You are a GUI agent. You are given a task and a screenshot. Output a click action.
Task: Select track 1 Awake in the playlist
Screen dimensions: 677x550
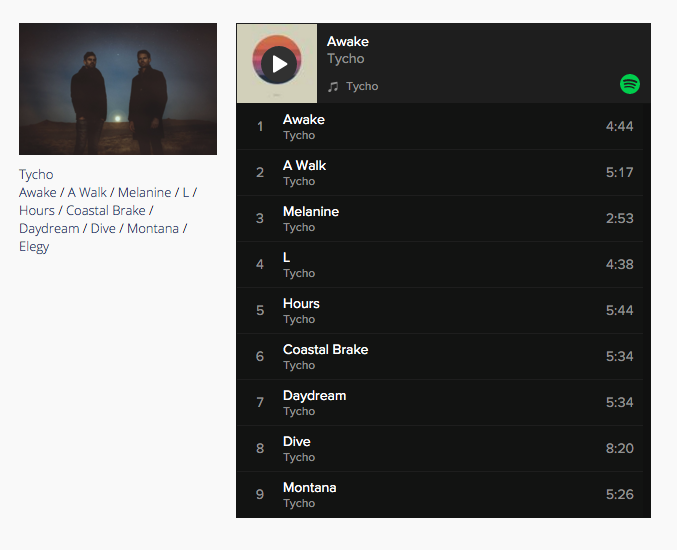[440, 126]
